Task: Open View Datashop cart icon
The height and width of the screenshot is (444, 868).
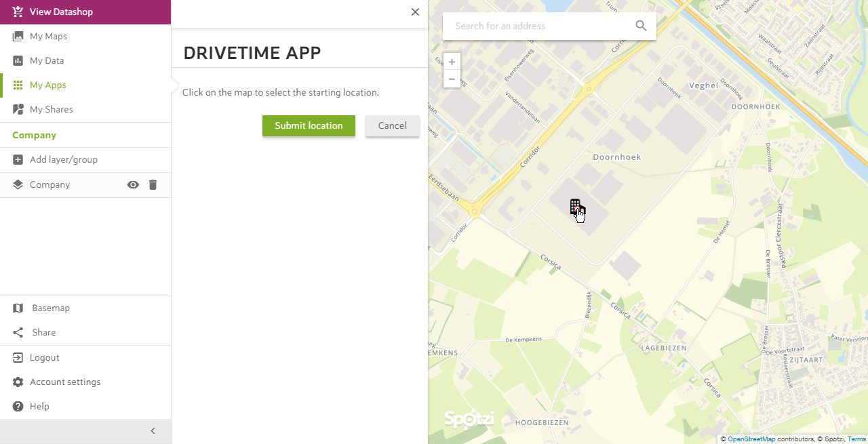Action: click(x=18, y=12)
